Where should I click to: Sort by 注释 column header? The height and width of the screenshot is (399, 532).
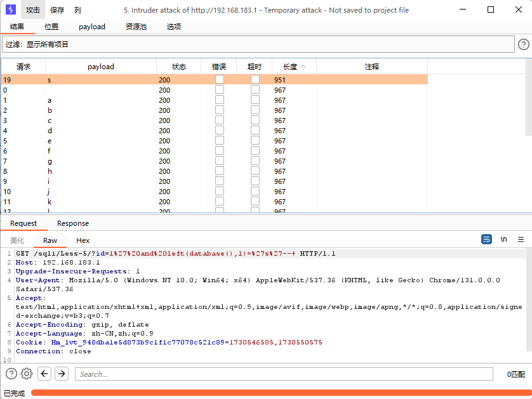tap(372, 67)
